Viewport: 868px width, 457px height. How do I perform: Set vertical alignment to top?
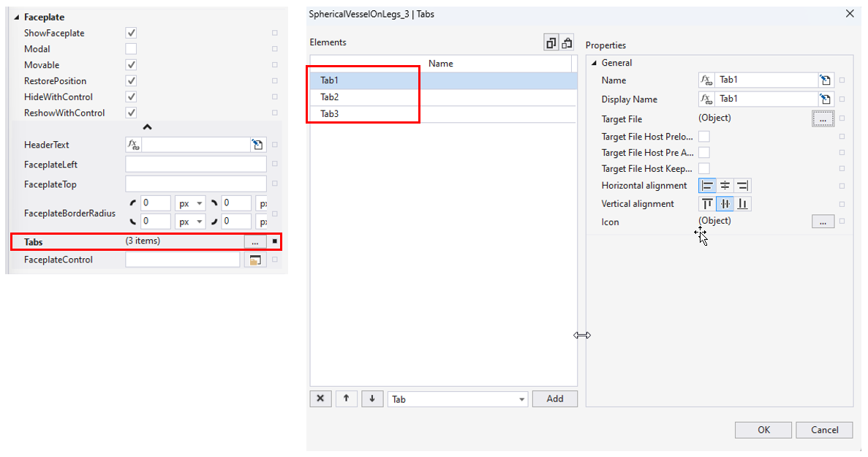point(707,204)
